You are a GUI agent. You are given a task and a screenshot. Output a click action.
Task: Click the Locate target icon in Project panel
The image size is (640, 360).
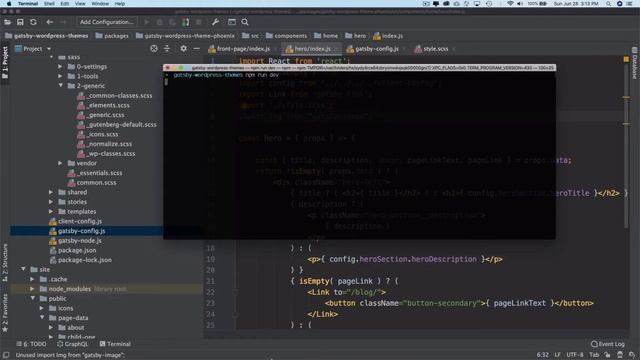pyautogui.click(x=154, y=49)
